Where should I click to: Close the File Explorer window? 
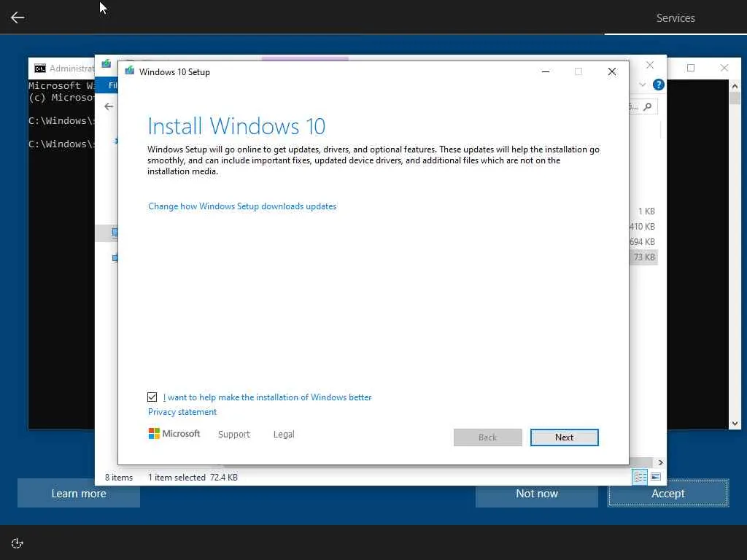point(650,65)
